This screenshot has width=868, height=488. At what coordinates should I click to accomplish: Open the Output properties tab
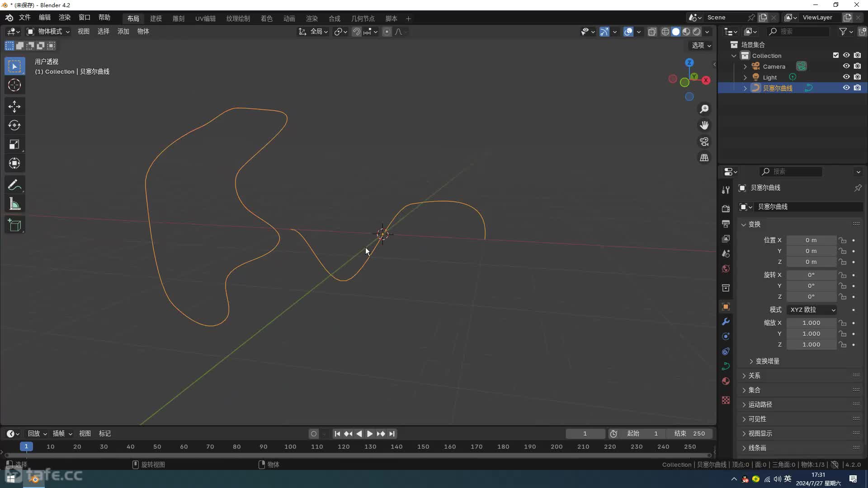pos(726,224)
